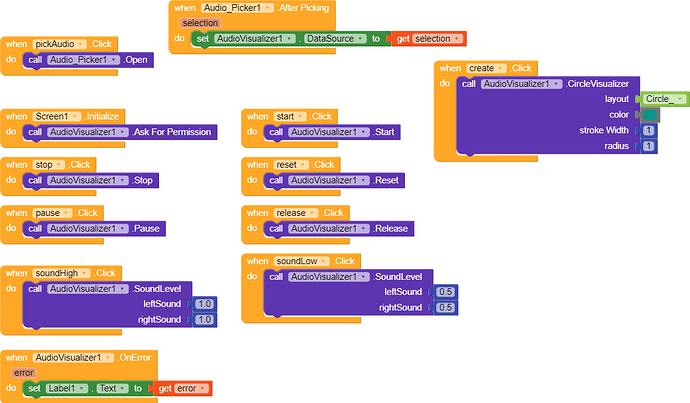
Task: Open AudioVisualizer1 dropdown in the Start call
Action: (x=329, y=132)
